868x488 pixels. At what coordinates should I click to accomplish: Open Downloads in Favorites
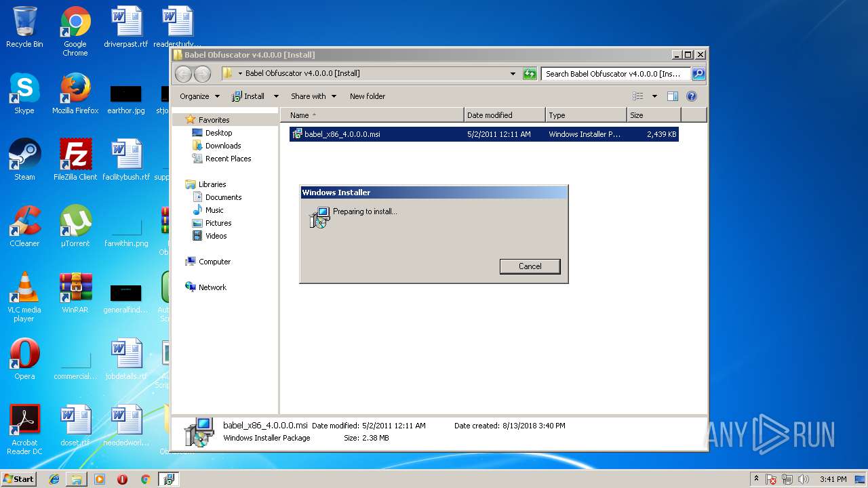pos(223,146)
